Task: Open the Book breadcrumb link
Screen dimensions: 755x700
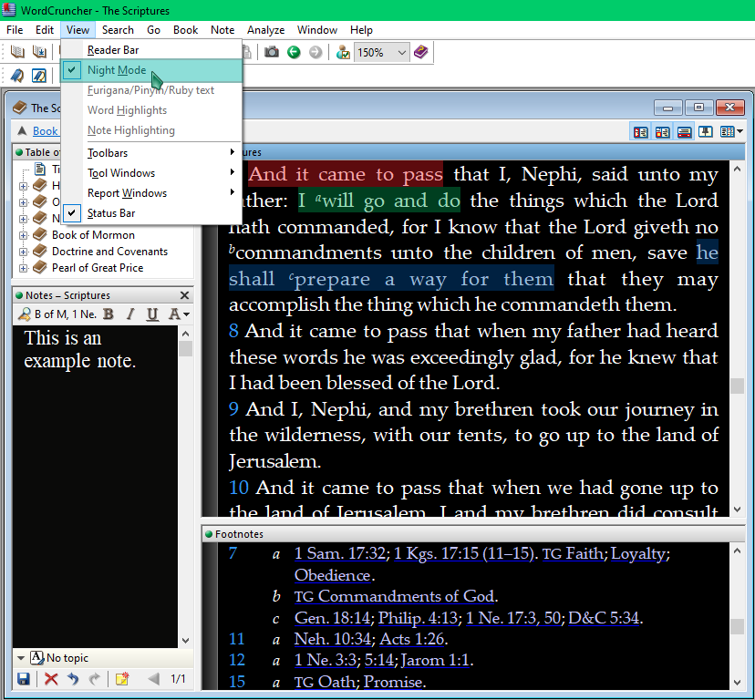Action: [x=46, y=131]
